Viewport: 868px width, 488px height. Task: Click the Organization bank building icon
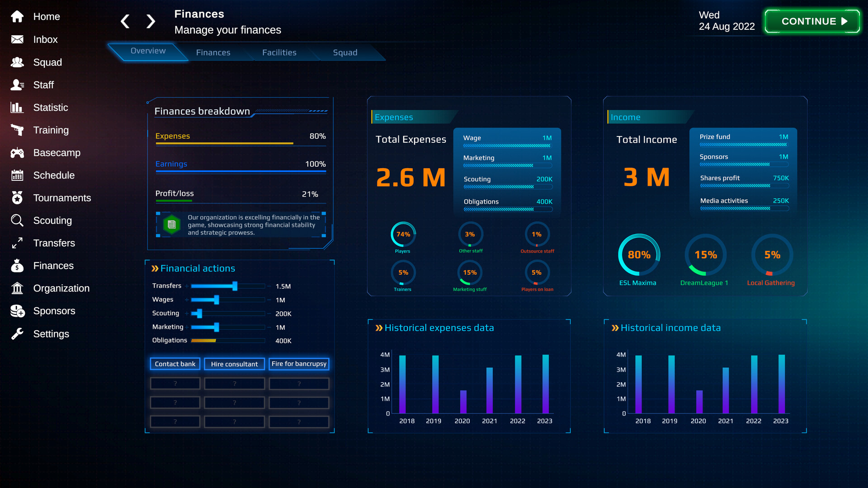coord(17,288)
